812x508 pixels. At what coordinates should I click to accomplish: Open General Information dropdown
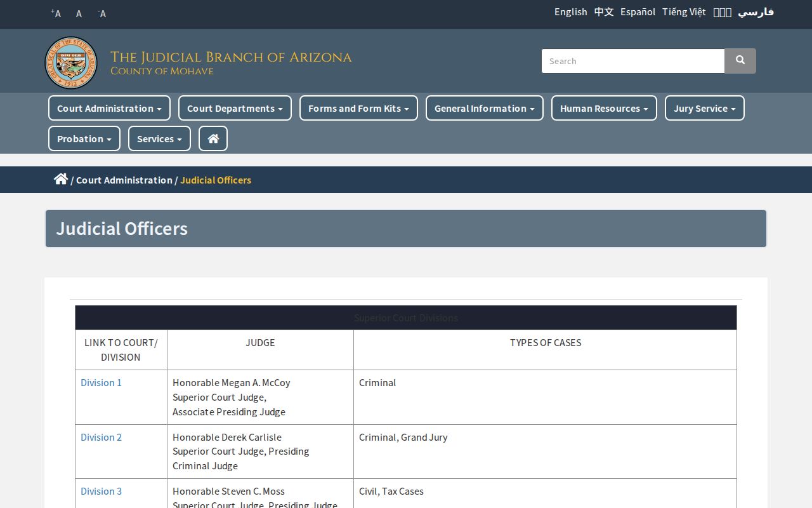pyautogui.click(x=485, y=108)
